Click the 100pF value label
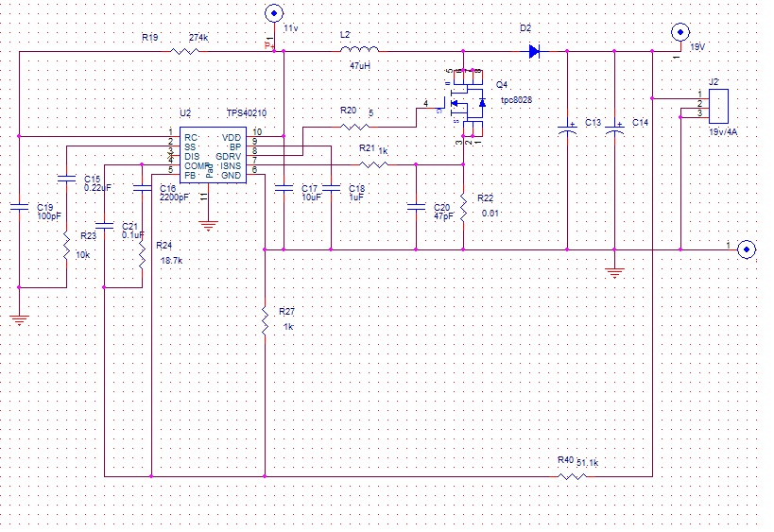The width and height of the screenshot is (774, 532). (49, 216)
